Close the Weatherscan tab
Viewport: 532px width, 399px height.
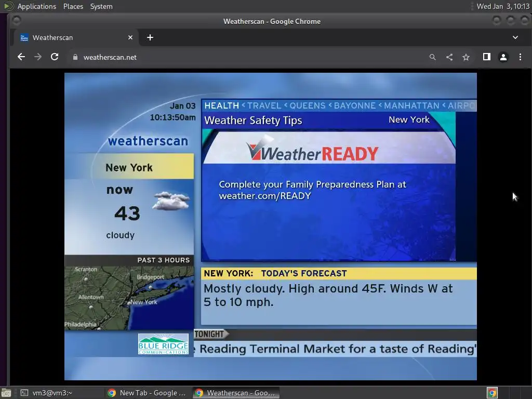130,37
